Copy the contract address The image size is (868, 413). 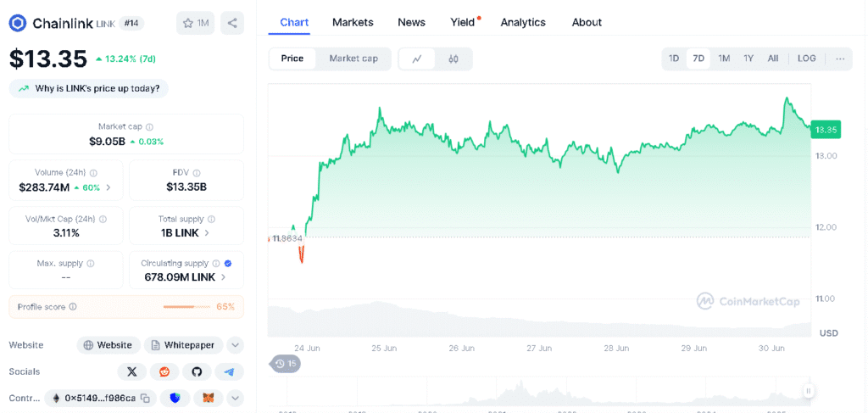145,398
